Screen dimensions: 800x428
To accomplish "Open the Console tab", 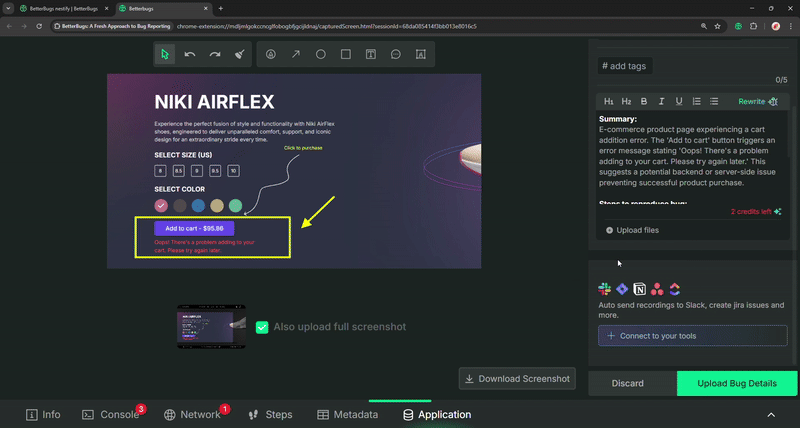I will [110, 414].
